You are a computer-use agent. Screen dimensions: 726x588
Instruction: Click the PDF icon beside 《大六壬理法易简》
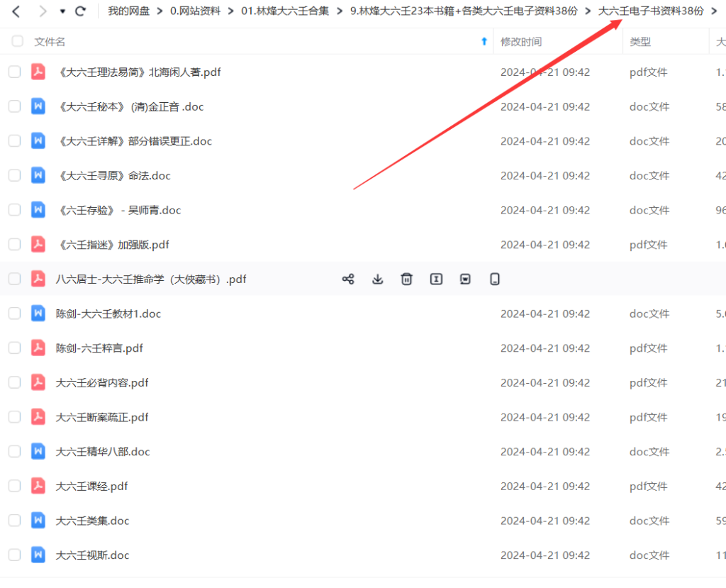[x=38, y=72]
